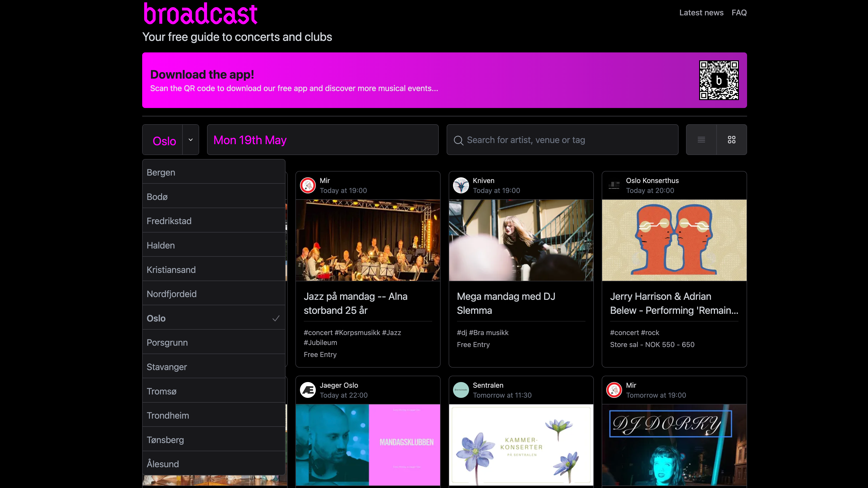The image size is (868, 488).
Task: Click the Sentralen venue avatar icon
Action: tap(461, 390)
